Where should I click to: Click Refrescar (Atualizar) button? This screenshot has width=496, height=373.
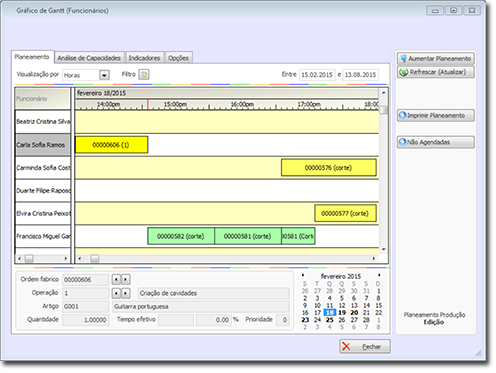click(436, 72)
